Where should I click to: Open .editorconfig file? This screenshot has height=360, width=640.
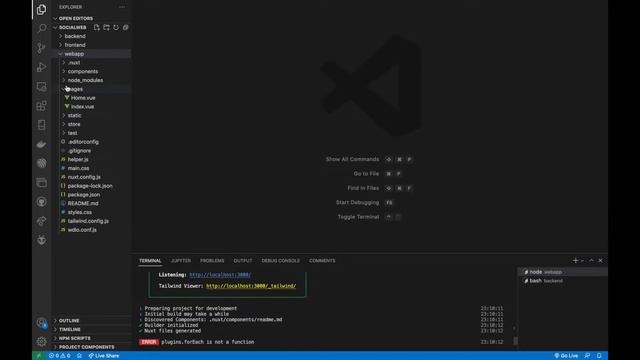(x=83, y=142)
